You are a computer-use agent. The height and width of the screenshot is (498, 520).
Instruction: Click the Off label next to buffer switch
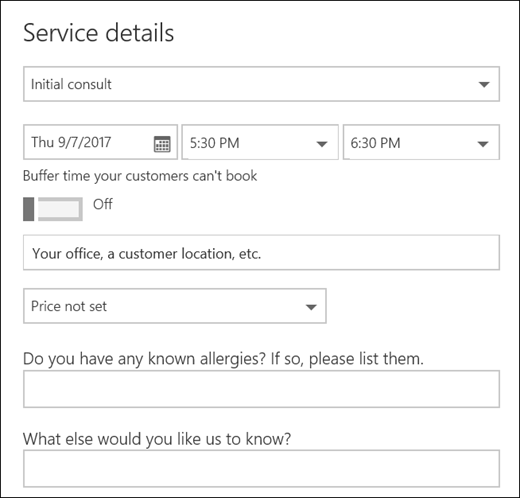(103, 204)
